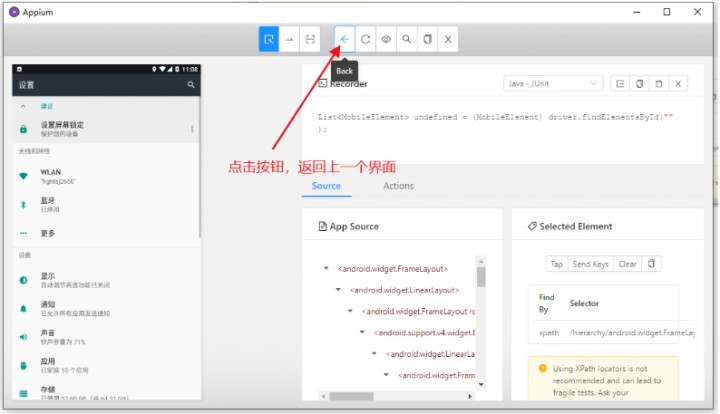Click the App Source scroll right arrow
This screenshot has width=720, height=414.
470,396
